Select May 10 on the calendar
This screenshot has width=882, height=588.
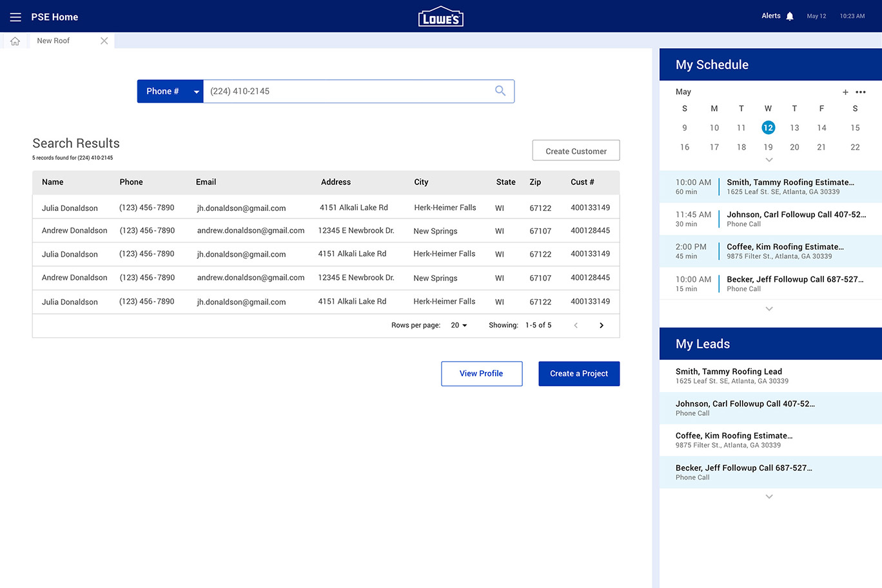(x=714, y=128)
